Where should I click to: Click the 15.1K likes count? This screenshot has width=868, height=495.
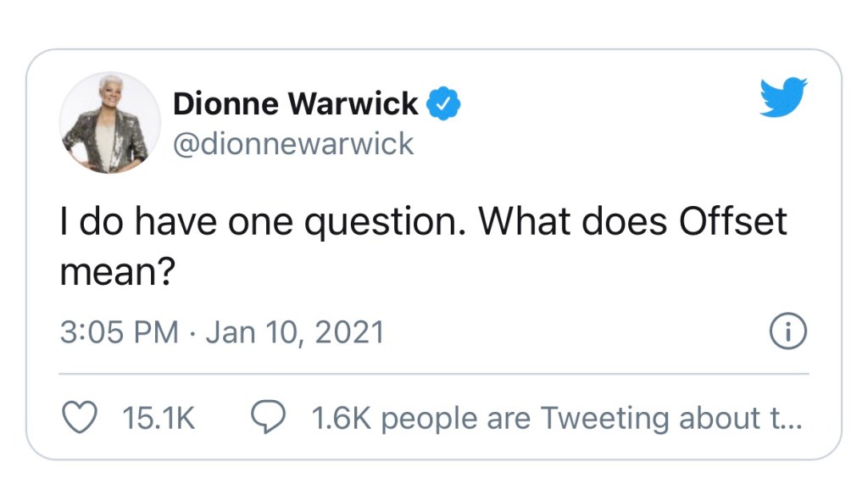point(158,417)
